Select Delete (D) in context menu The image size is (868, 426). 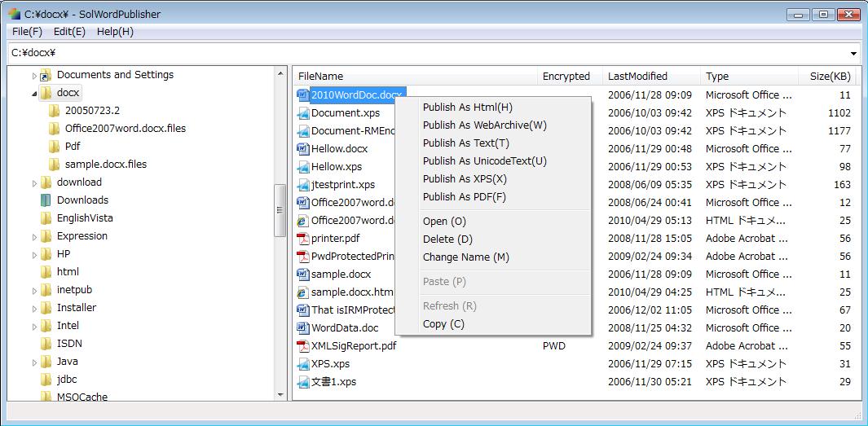(x=493, y=239)
